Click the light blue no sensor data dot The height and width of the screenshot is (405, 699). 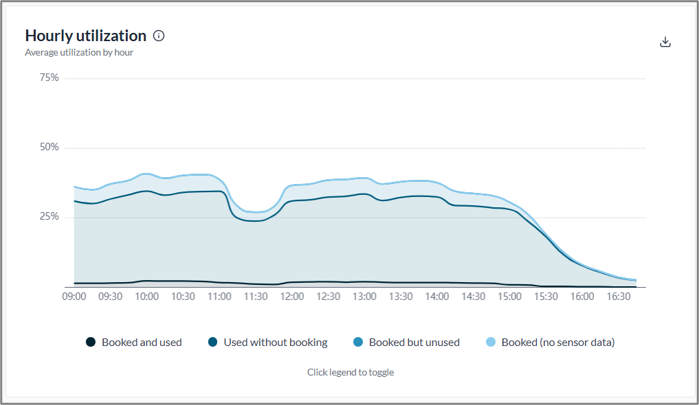tap(490, 342)
